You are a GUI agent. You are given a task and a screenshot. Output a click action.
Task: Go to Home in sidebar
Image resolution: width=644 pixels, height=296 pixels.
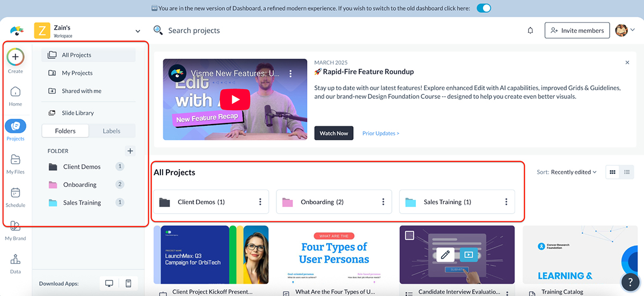(x=16, y=92)
